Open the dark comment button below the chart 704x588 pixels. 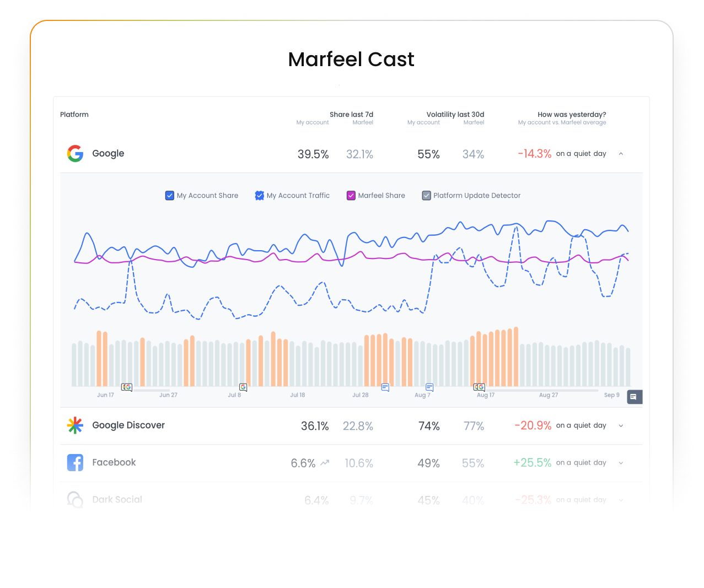tap(635, 397)
